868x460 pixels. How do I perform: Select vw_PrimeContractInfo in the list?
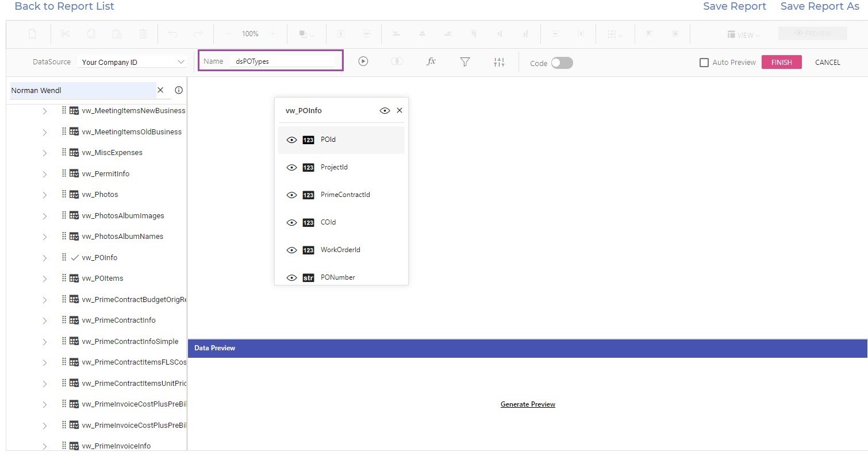click(118, 320)
